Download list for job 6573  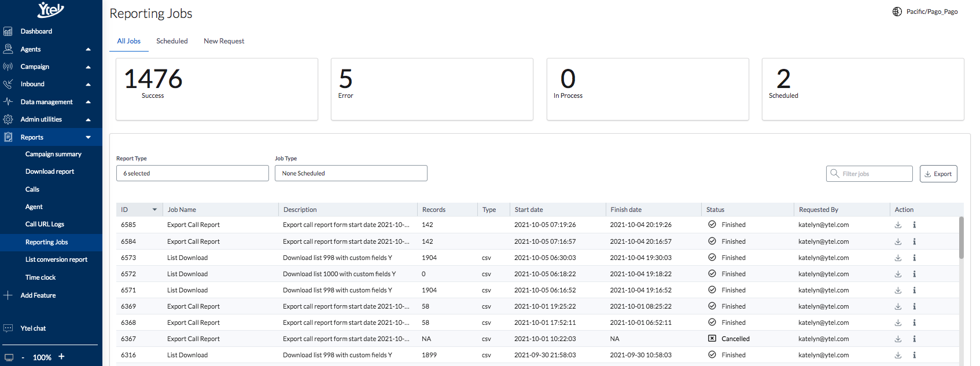point(898,258)
